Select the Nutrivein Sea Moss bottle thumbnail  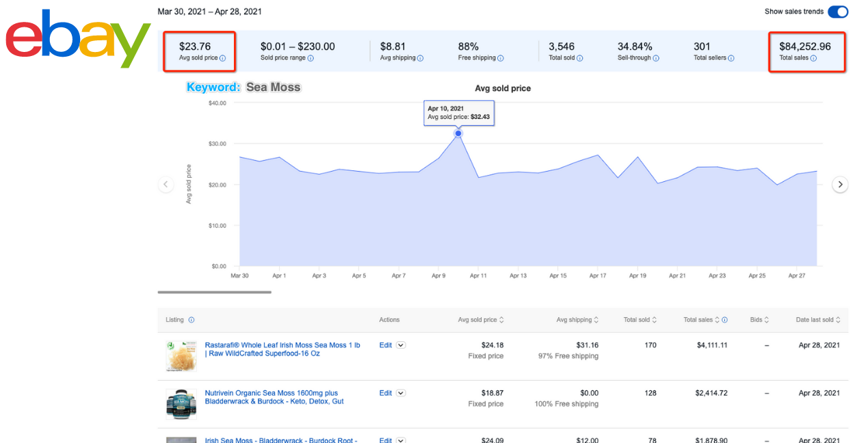pyautogui.click(x=181, y=404)
